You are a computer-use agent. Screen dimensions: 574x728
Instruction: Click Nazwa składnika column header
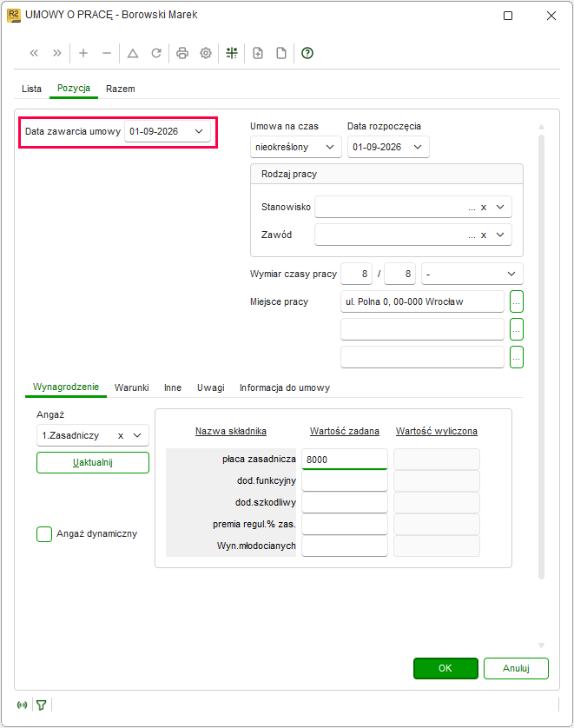tap(231, 431)
